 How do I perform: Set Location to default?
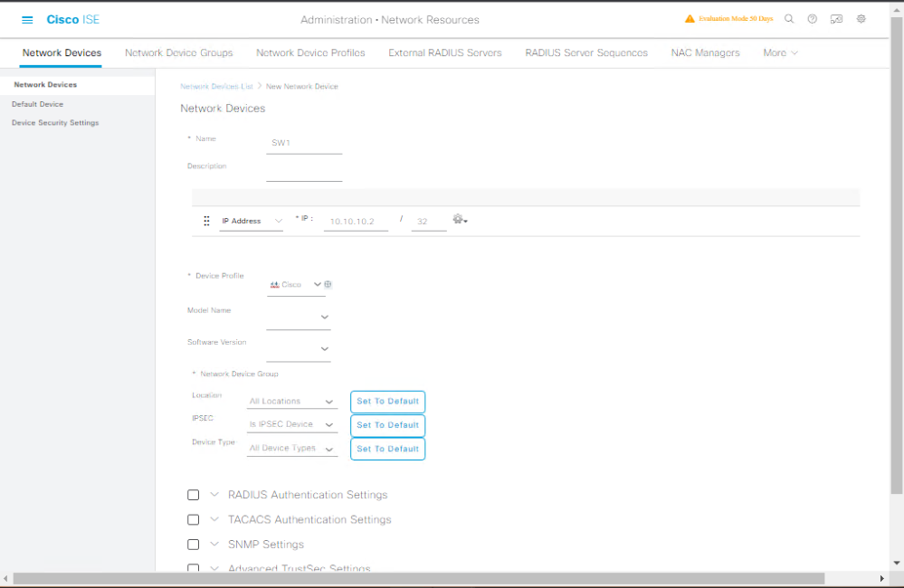(387, 402)
